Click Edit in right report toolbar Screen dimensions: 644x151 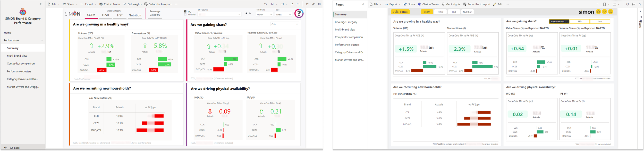498,4
